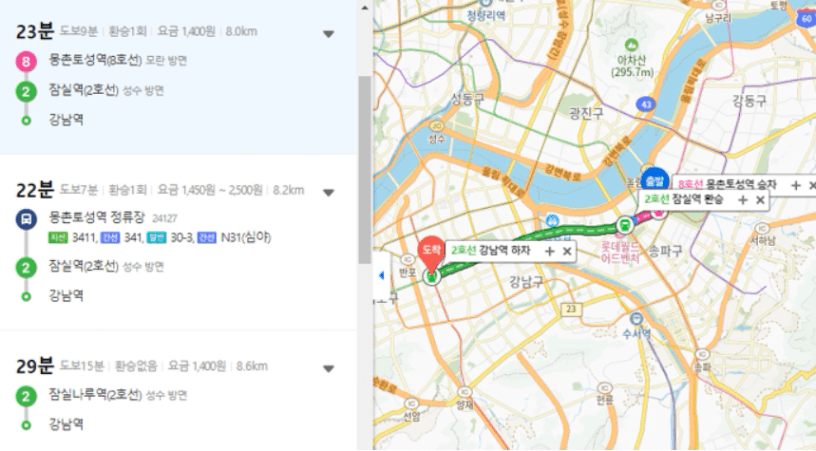Click plus icon on 잠실역 환승 tooltip
Viewport: 816px width, 451px height.
[742, 201]
